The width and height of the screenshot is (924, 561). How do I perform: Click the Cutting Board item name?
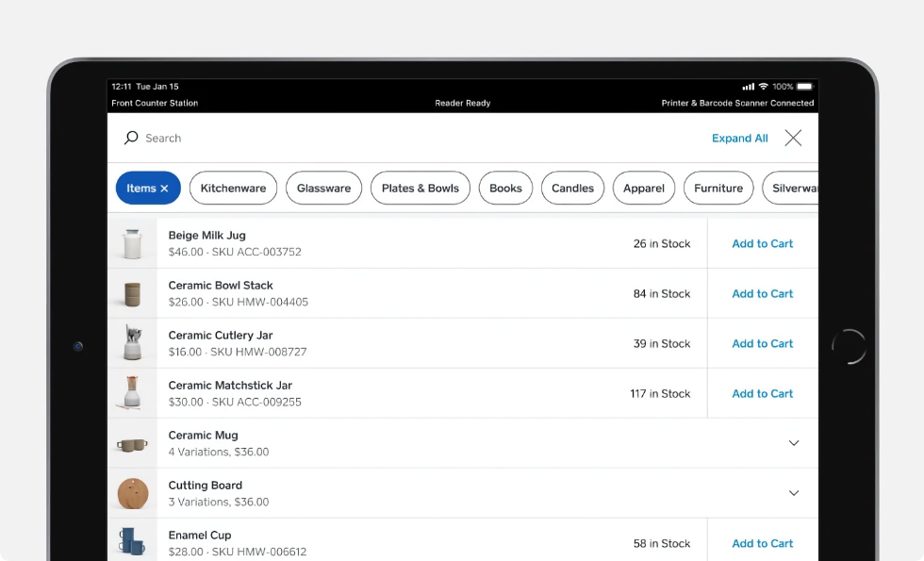pos(206,486)
